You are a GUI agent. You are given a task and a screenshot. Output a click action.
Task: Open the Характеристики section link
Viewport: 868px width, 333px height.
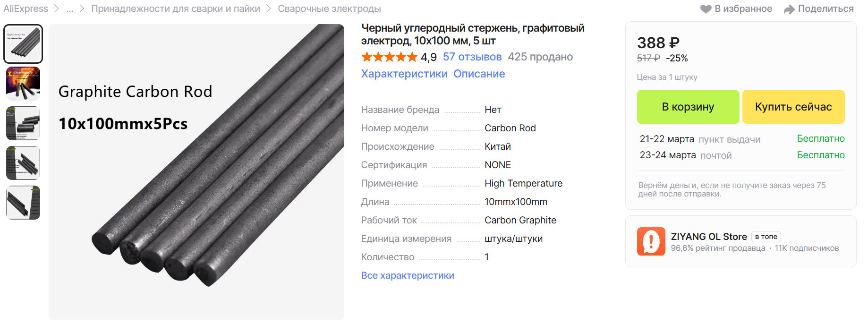(x=404, y=74)
